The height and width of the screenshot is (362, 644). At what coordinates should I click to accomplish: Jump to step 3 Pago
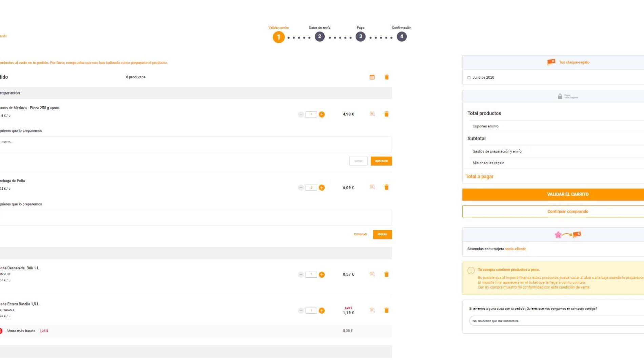tap(360, 37)
